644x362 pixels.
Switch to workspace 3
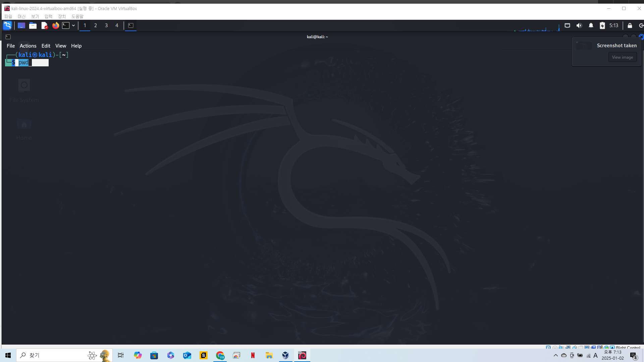click(106, 25)
